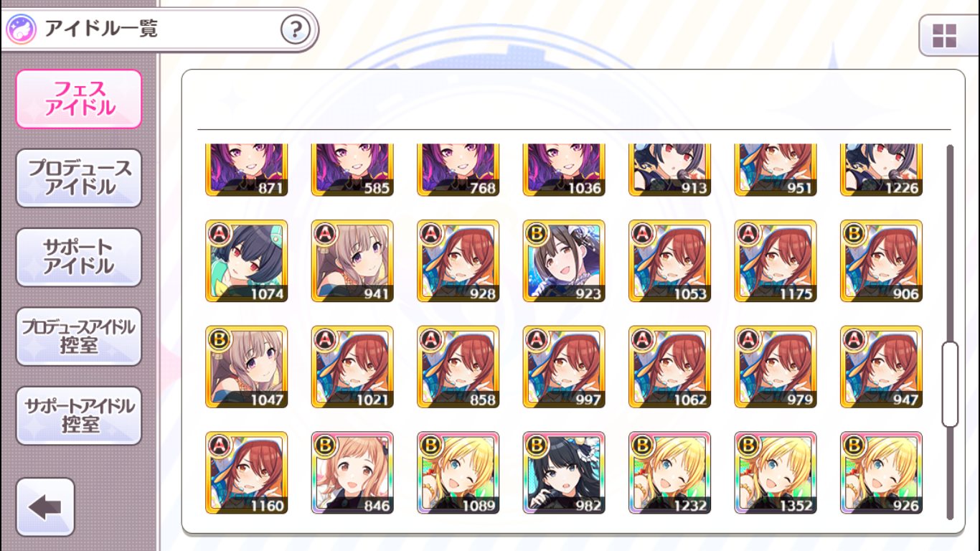980x551 pixels.
Task: Click the round icon beside アイドル一覧 title
Action: [21, 29]
